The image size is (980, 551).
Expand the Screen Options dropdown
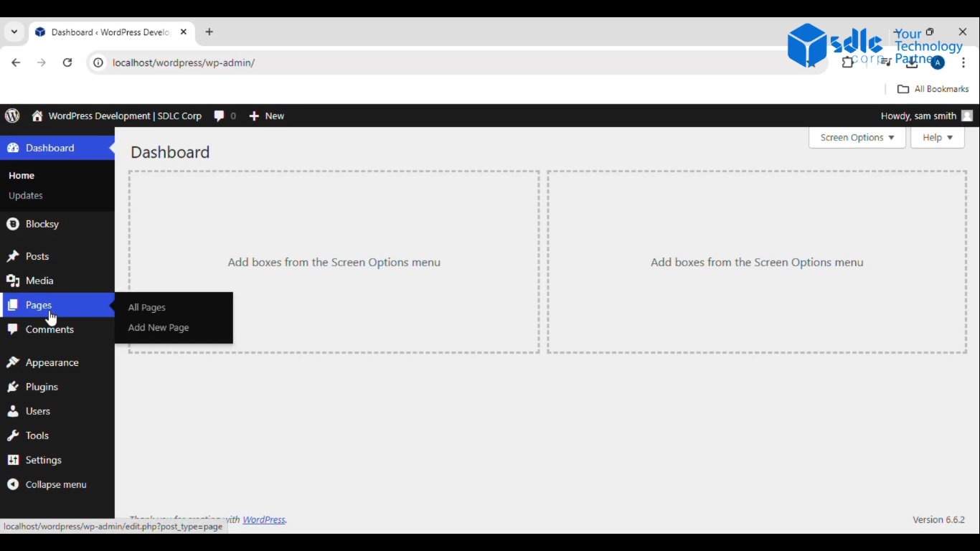tap(857, 137)
